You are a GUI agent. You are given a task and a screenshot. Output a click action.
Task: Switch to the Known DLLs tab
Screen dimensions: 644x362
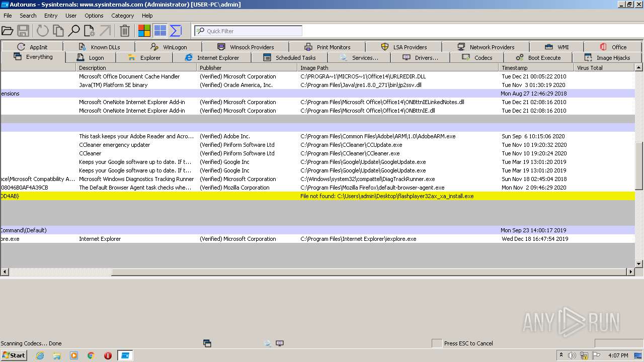coord(99,47)
